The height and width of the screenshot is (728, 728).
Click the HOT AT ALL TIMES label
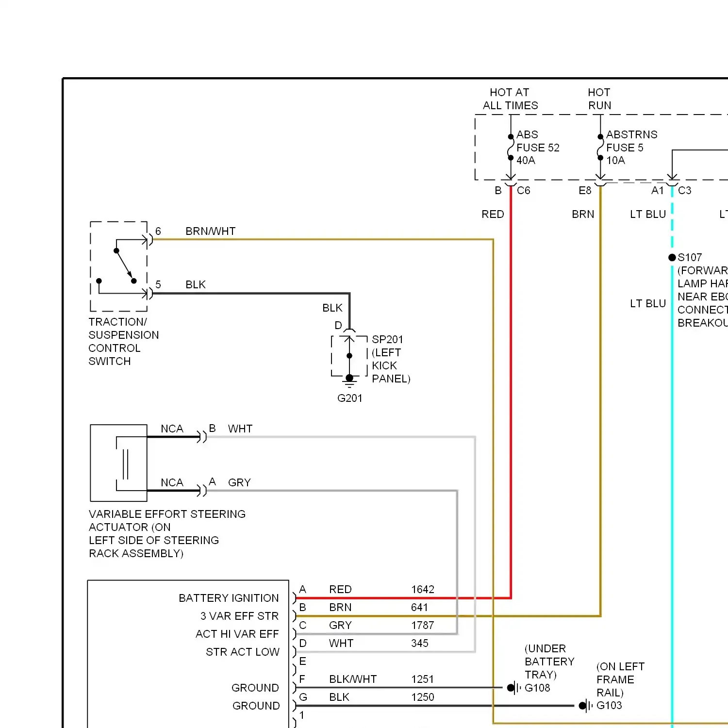point(510,99)
